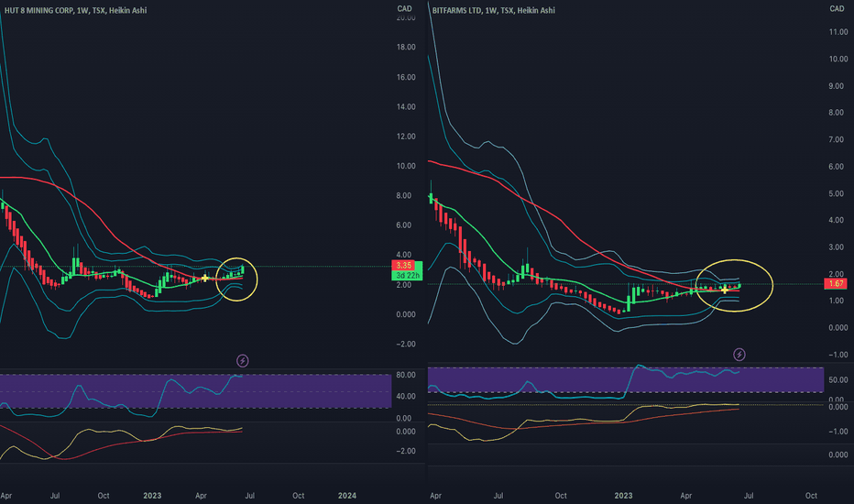
Task: Click 2023 on HUT 8 time axis
Action: point(152,496)
